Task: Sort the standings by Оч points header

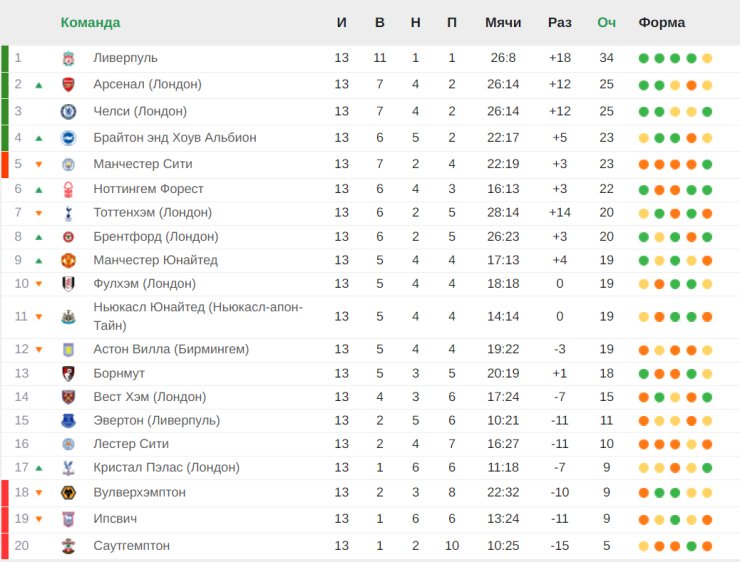Action: pos(606,22)
